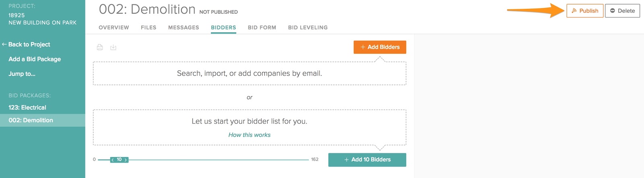
Task: Click the print bidder list icon
Action: [x=100, y=47]
